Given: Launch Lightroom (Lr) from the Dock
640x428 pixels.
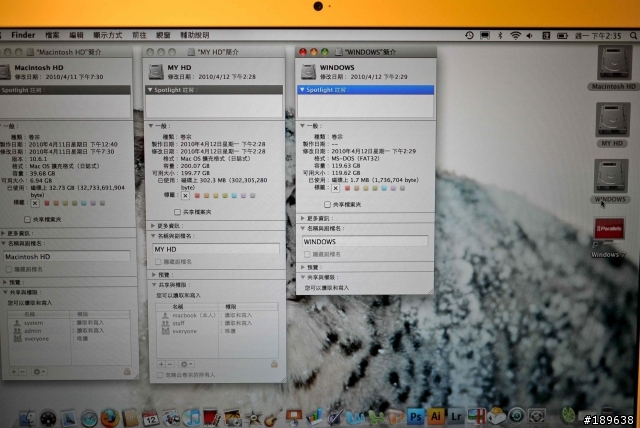Looking at the screenshot, I should click(456, 416).
